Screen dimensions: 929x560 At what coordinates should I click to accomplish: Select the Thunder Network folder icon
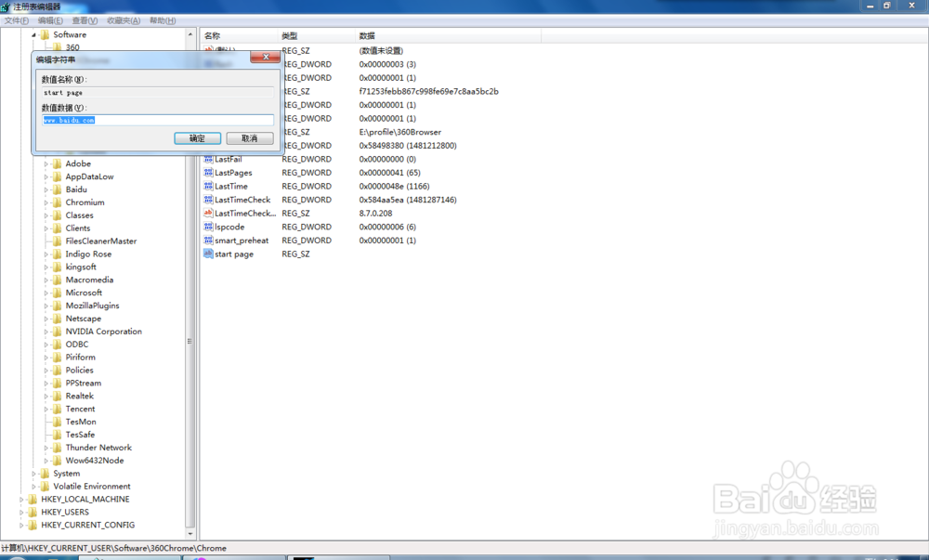point(58,448)
